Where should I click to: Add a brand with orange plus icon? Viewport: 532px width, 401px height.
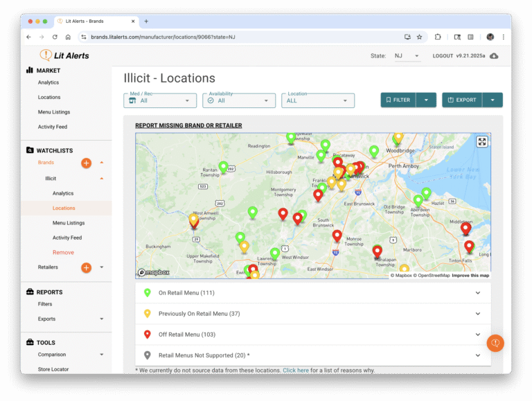[86, 163]
